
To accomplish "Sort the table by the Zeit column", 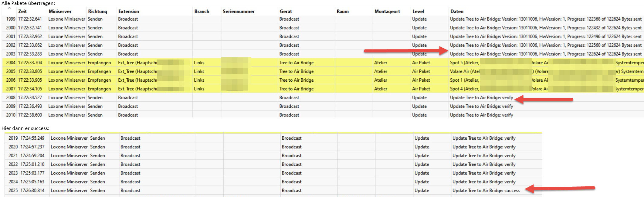I will pos(22,11).
